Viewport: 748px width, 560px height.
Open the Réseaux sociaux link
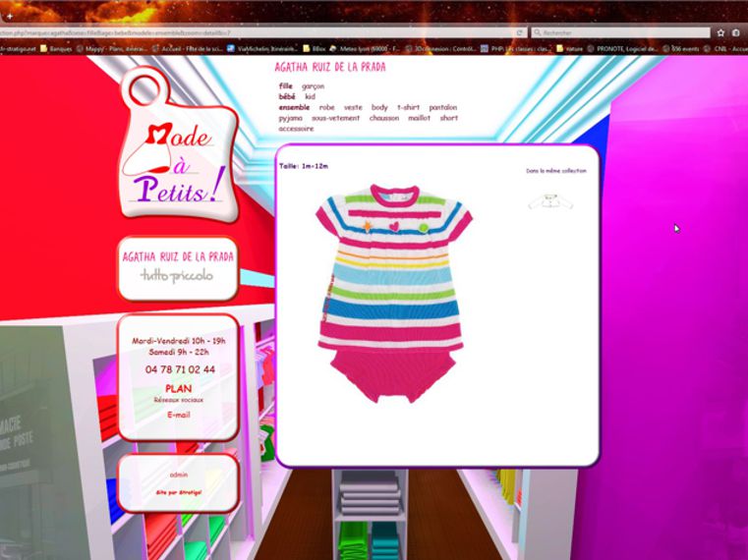(179, 400)
